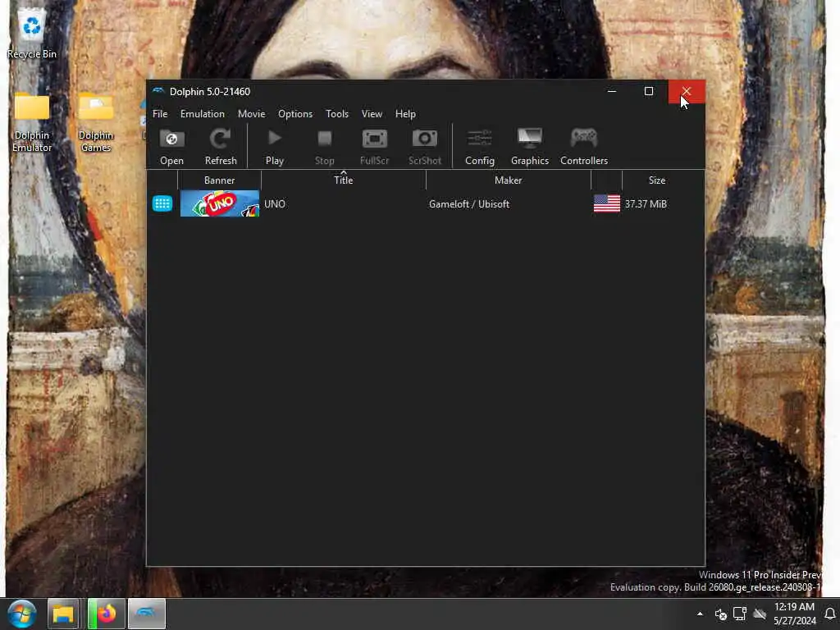The height and width of the screenshot is (630, 840).
Task: Sort game list by Banner column
Action: pyautogui.click(x=219, y=180)
